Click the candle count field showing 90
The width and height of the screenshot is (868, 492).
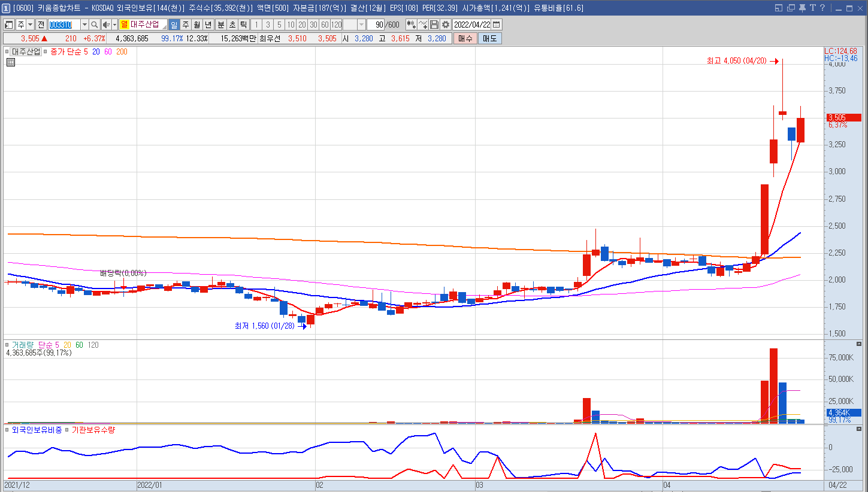[x=376, y=25]
